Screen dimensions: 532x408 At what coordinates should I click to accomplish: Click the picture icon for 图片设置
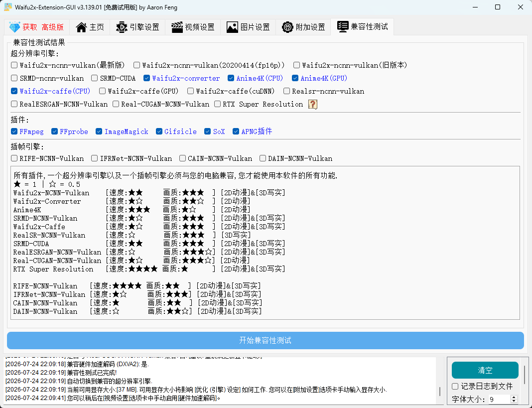(x=232, y=27)
